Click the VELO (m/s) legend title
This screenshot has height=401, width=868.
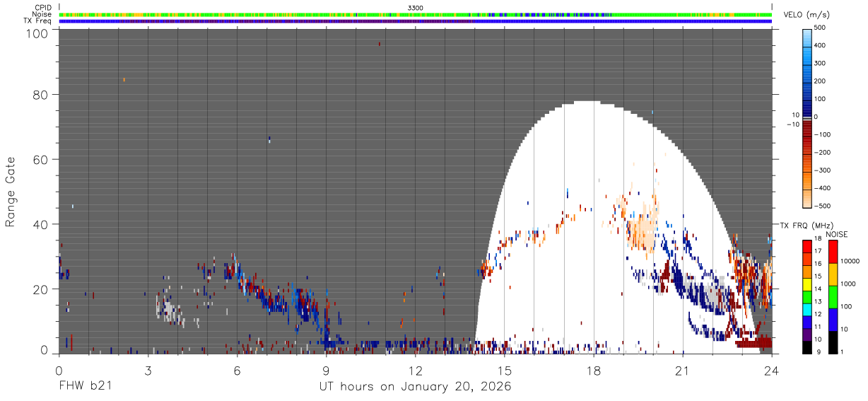[x=807, y=15]
